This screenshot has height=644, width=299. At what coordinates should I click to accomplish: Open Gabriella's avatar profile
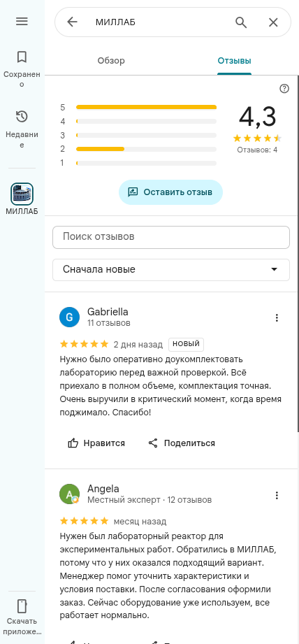click(69, 317)
